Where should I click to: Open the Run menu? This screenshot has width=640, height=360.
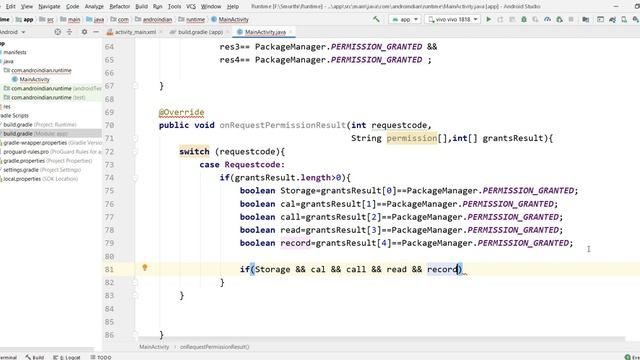157,7
